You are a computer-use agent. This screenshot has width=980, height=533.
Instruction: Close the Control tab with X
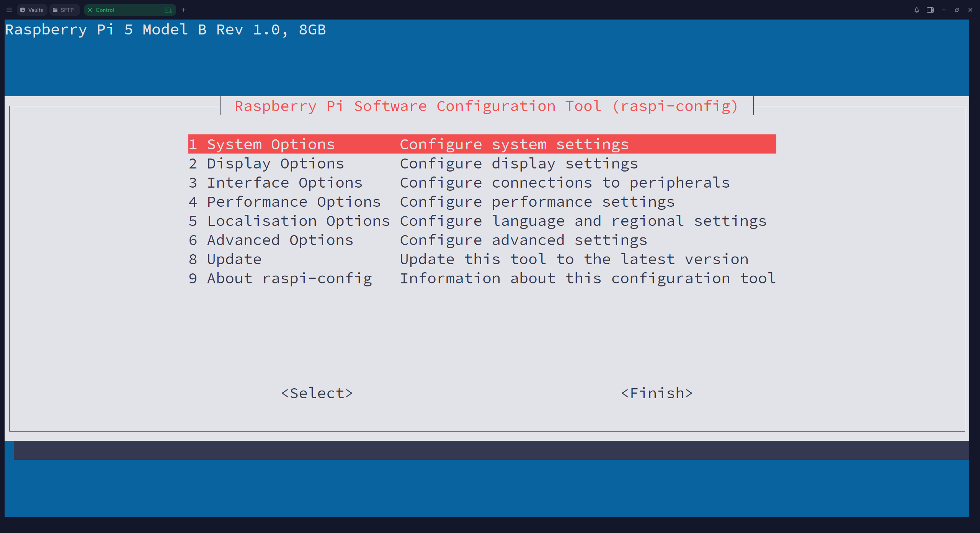90,10
